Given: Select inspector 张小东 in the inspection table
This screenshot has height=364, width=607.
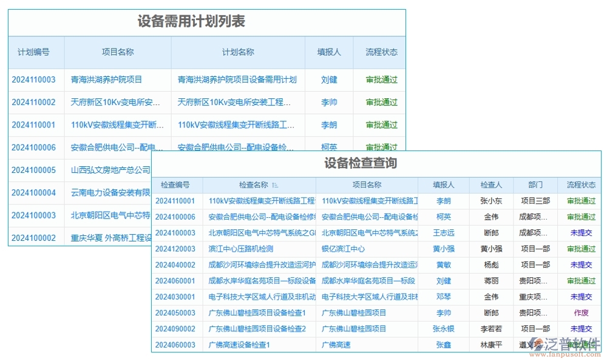Looking at the screenshot, I should 492,200.
